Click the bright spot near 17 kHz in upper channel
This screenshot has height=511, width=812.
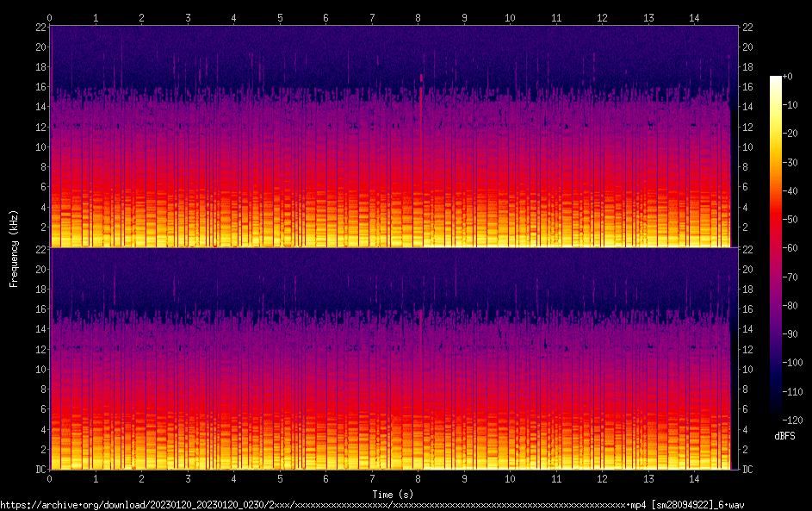point(422,77)
